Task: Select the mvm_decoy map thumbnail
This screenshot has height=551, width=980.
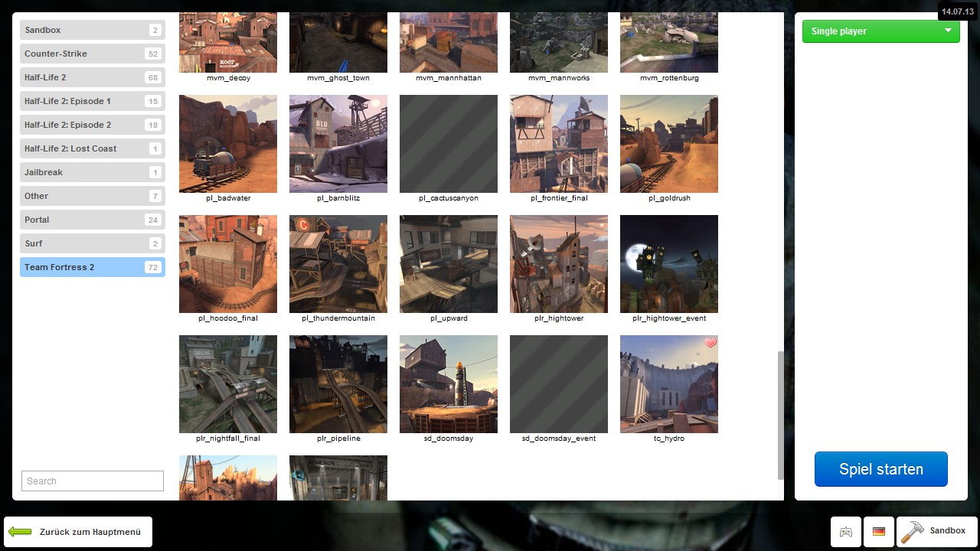Action: (228, 42)
